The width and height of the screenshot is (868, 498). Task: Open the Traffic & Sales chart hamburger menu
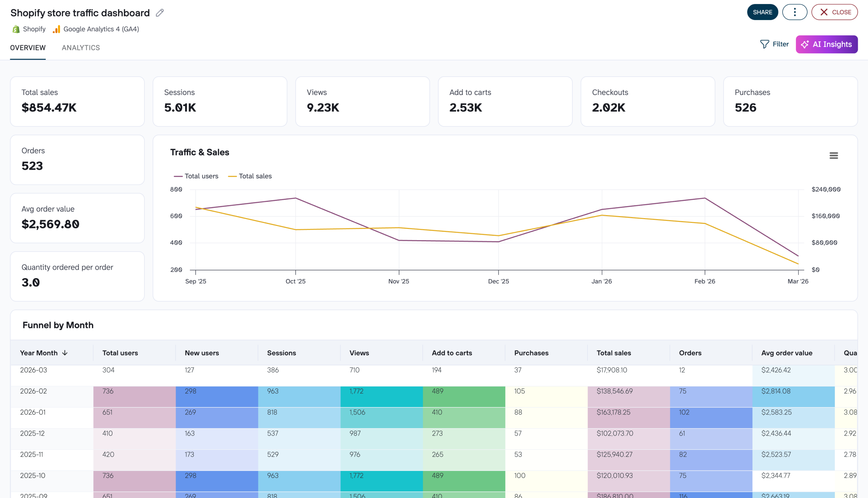coord(833,155)
